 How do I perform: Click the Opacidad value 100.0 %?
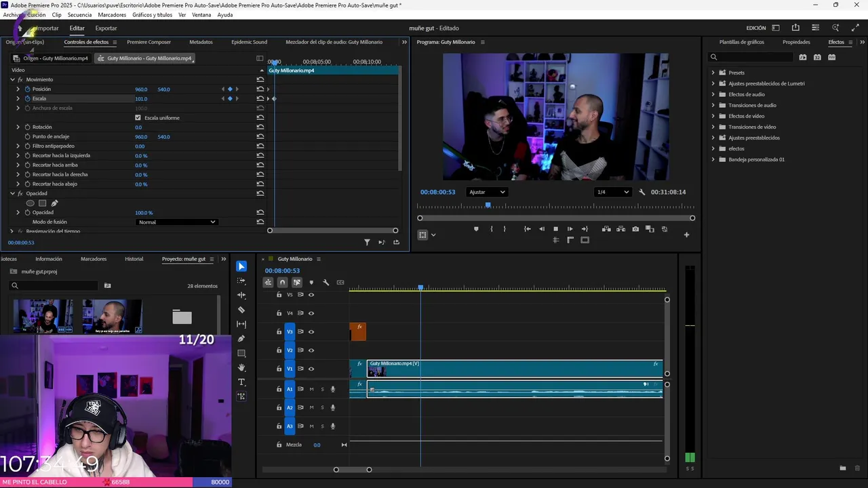(x=144, y=213)
